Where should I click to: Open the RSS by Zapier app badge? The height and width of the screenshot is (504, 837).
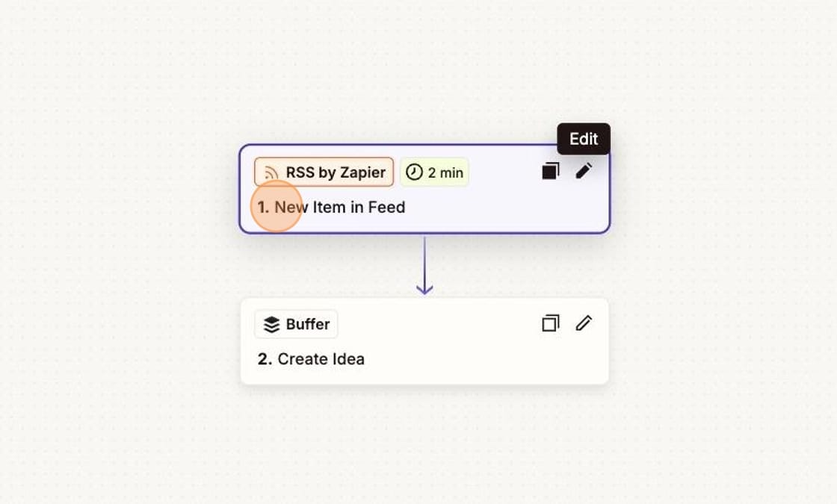(323, 172)
